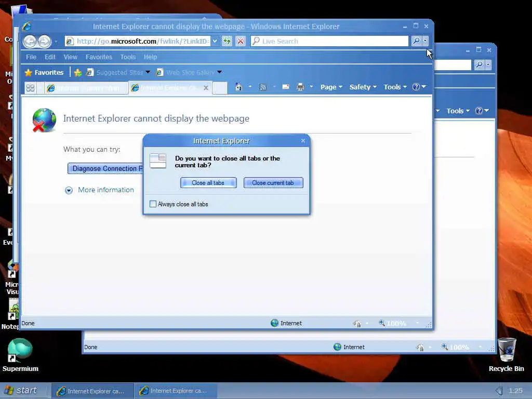
Task: Open the Help menu
Action: 150,57
